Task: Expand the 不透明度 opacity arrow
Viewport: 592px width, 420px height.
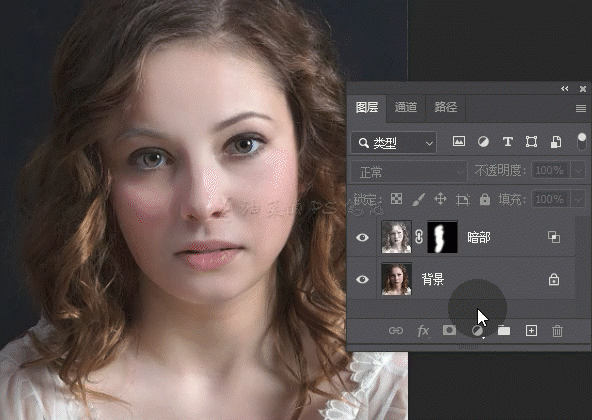Action: (x=579, y=171)
